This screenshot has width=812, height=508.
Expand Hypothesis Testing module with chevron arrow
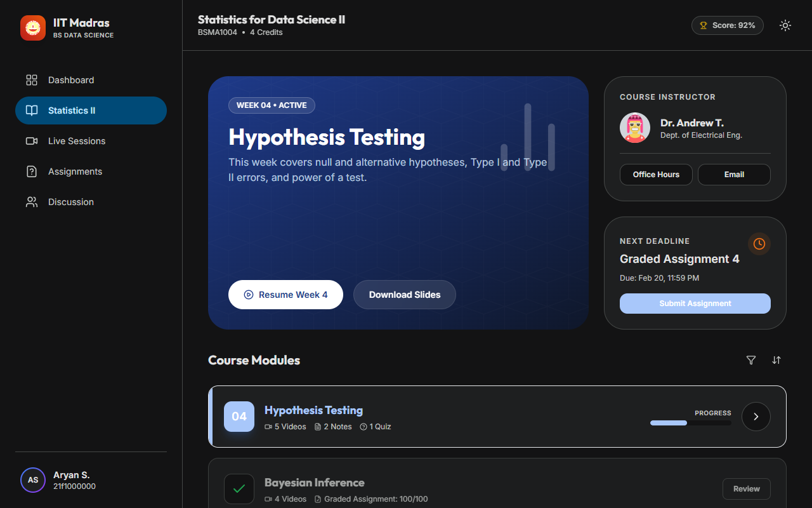pyautogui.click(x=756, y=417)
